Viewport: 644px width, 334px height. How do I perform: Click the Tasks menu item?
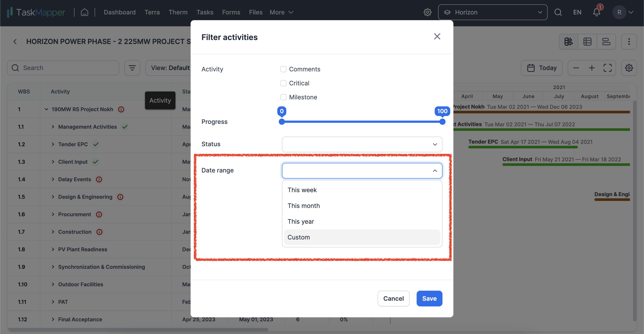point(205,11)
